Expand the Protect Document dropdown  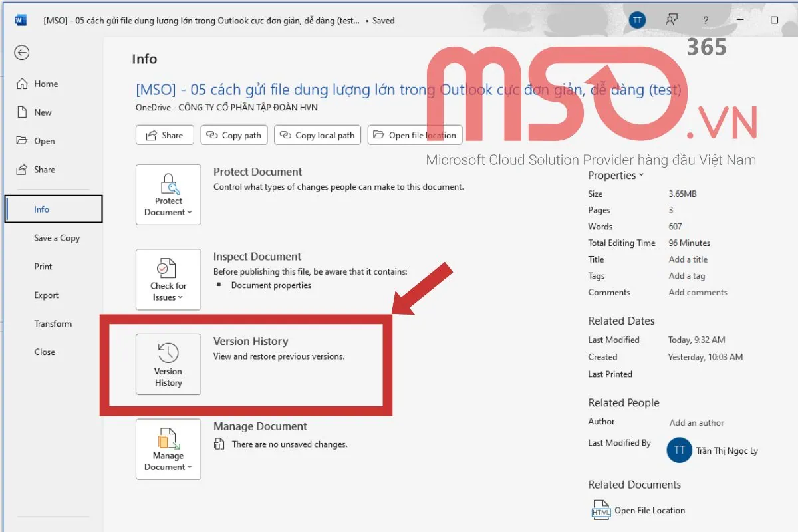tap(168, 195)
